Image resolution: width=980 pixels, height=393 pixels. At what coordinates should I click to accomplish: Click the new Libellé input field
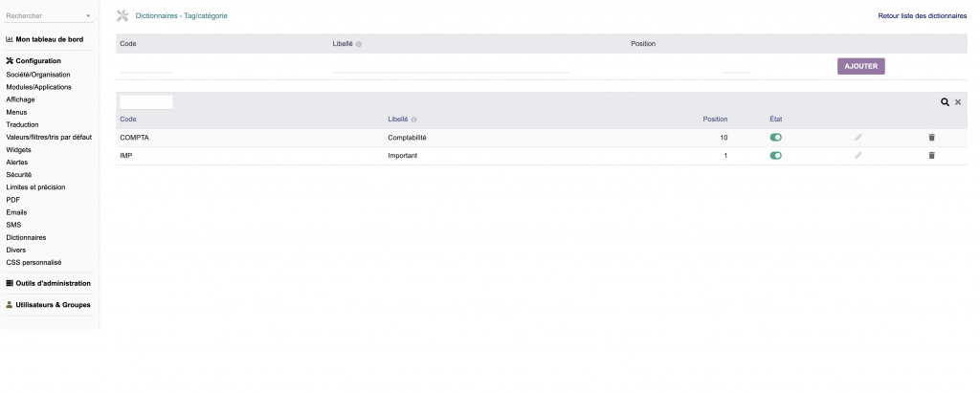(451, 67)
